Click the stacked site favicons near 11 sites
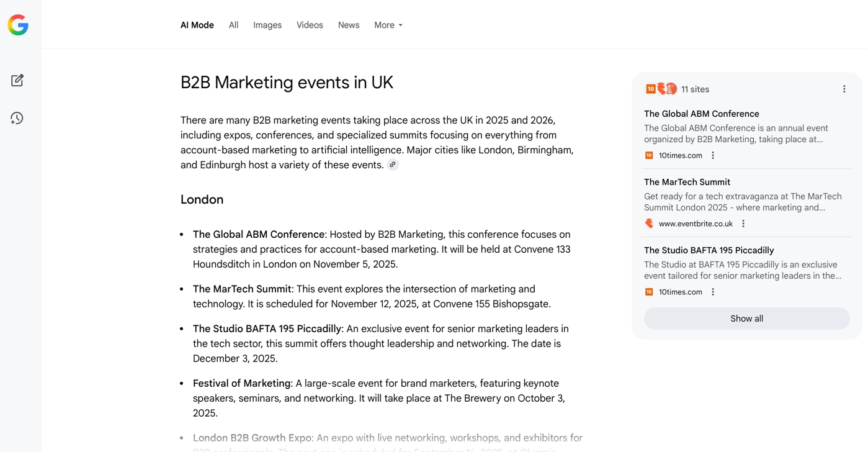The image size is (868, 452). pos(661,89)
